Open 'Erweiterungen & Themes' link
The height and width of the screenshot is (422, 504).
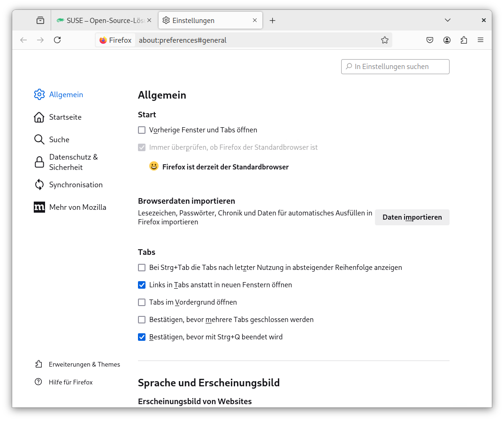[84, 364]
